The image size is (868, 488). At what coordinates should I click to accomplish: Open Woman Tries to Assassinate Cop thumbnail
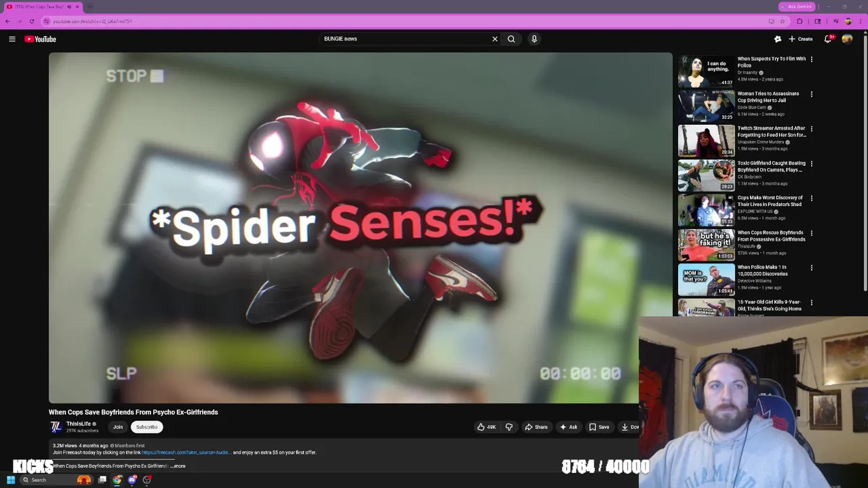707,106
